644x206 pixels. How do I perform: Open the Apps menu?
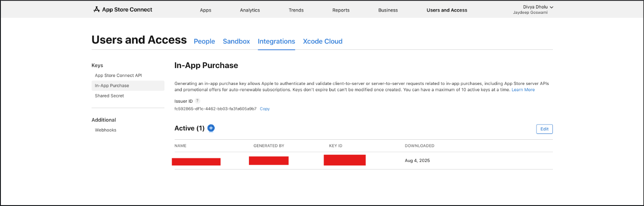tap(205, 10)
